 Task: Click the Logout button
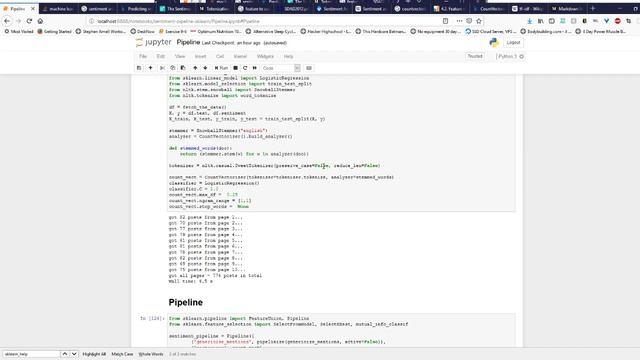[x=513, y=42]
